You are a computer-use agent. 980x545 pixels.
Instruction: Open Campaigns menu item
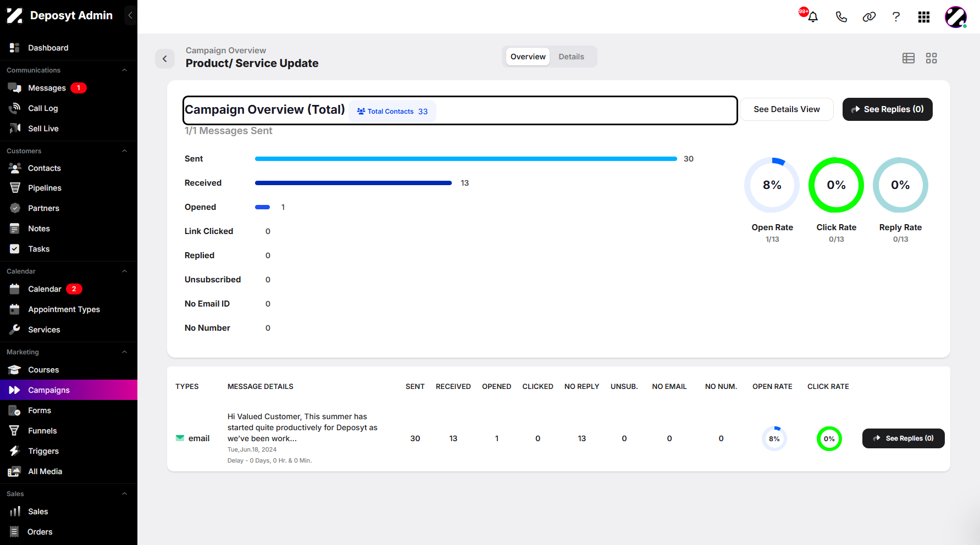point(69,390)
